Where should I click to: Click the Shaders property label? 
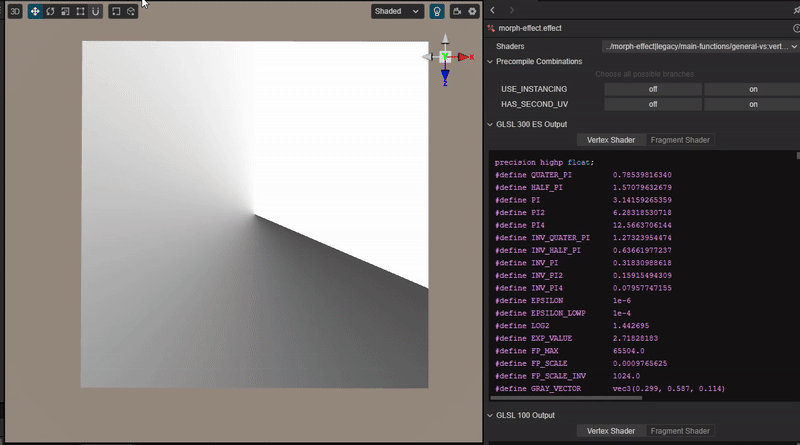coord(510,46)
